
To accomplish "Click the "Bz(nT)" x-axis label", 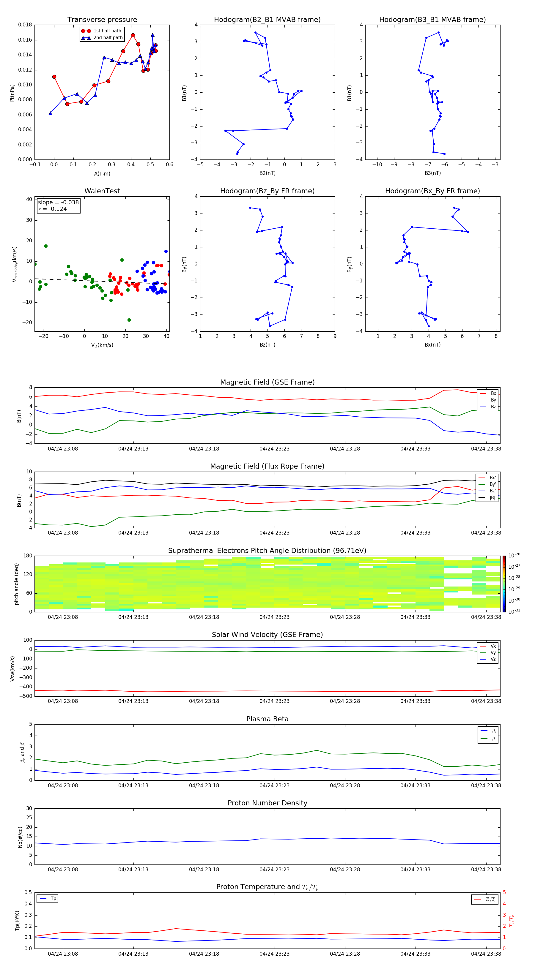I will point(267,345).
